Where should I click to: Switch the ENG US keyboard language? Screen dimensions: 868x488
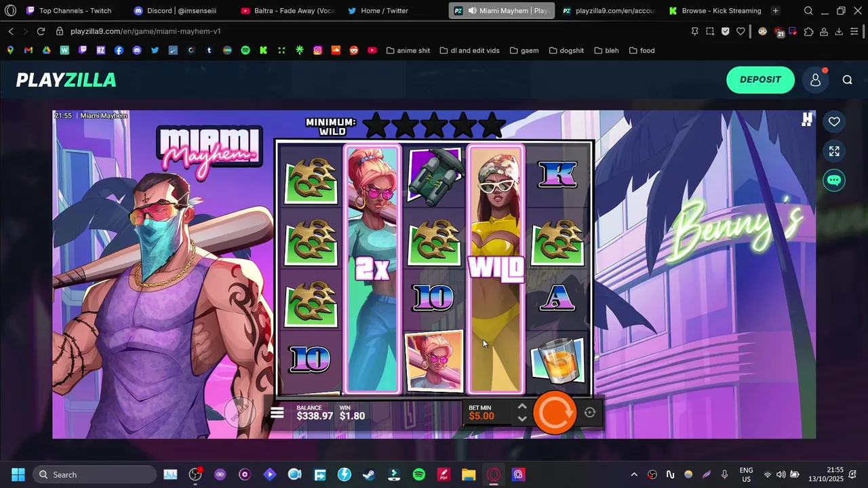coord(746,474)
